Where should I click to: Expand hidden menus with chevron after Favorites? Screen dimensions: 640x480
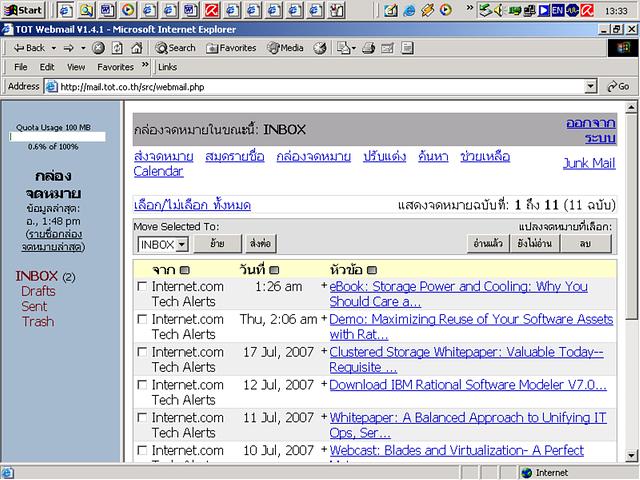pyautogui.click(x=145, y=65)
